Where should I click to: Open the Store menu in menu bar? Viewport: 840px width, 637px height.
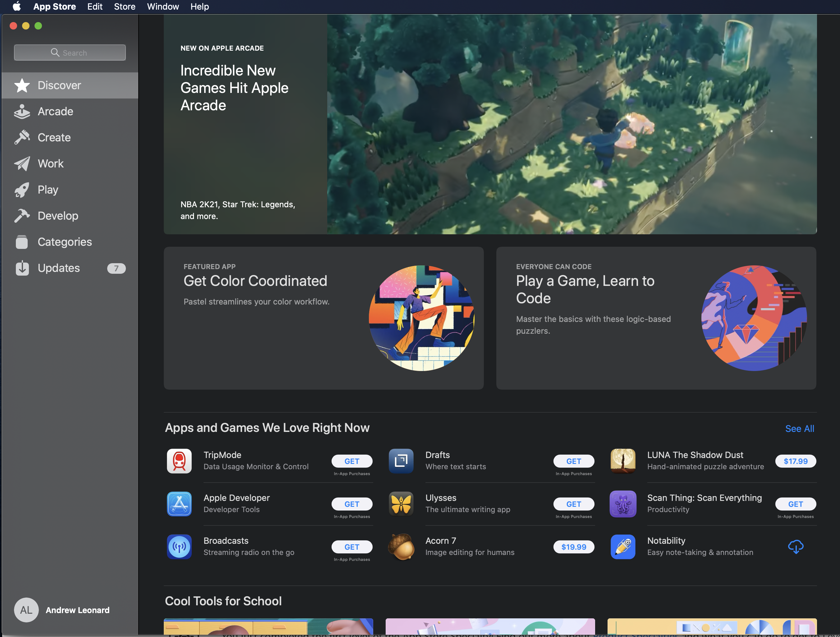pyautogui.click(x=125, y=7)
